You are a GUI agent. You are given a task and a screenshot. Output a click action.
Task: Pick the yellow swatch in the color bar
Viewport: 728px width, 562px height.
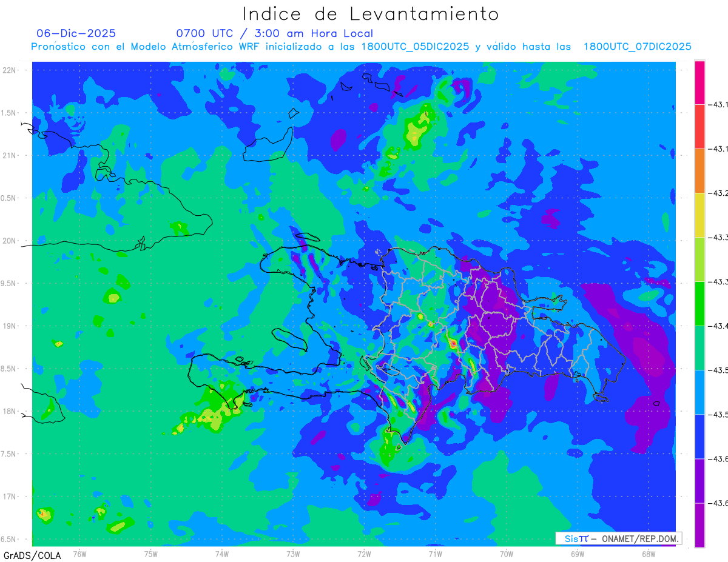[699, 215]
